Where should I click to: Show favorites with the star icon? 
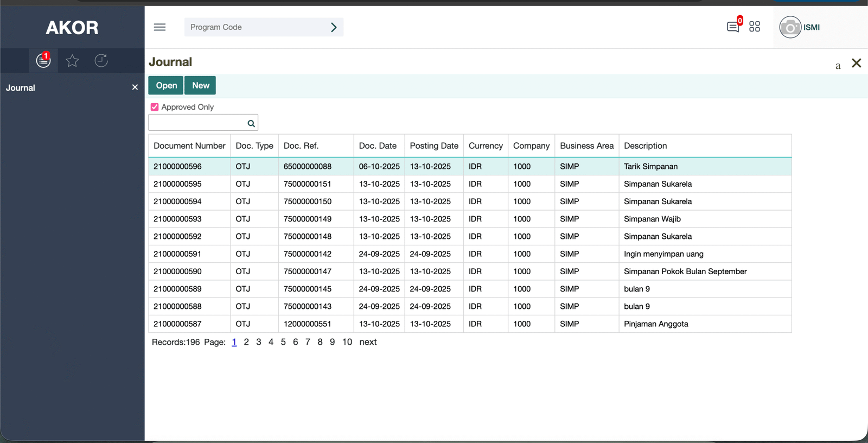[x=72, y=60]
